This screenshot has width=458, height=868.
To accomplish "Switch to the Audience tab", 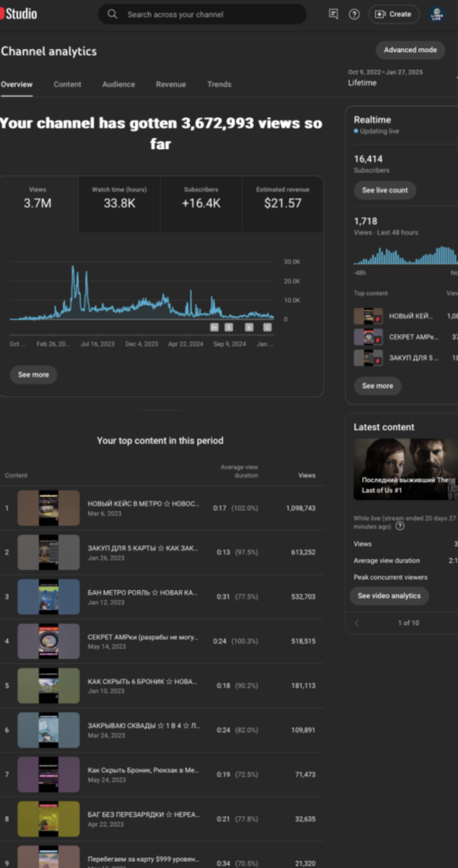I will tap(118, 84).
